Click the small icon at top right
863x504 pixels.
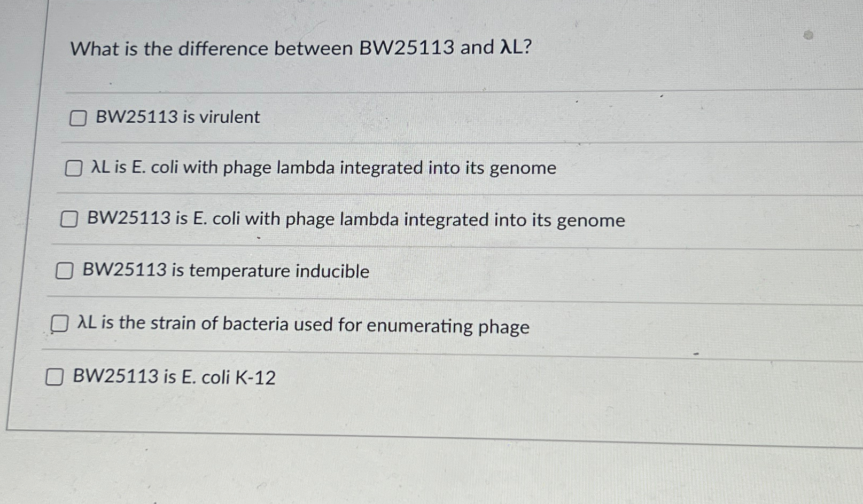[808, 34]
